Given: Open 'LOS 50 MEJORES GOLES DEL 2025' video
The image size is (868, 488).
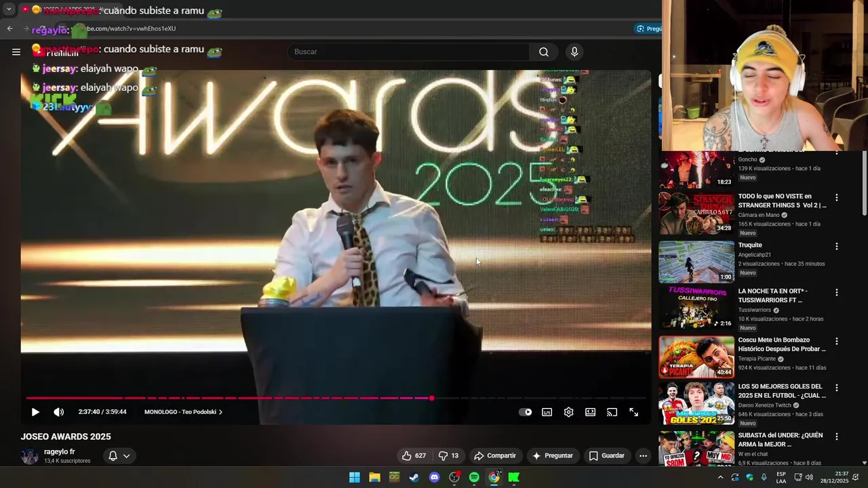Looking at the screenshot, I should pyautogui.click(x=782, y=391).
